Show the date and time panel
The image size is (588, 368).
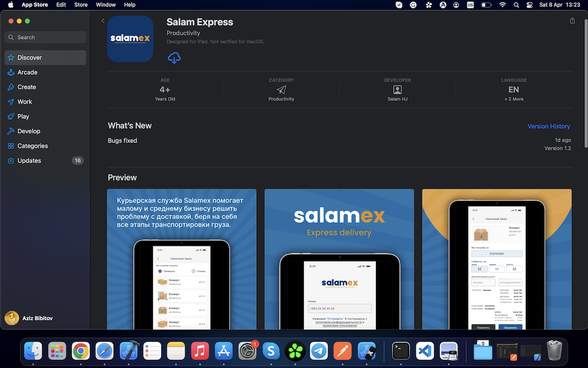[x=559, y=5]
